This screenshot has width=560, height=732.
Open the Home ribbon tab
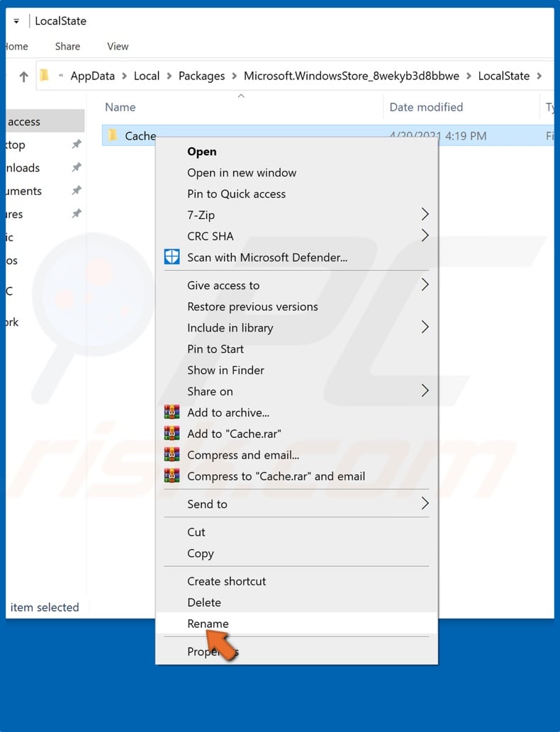(17, 46)
